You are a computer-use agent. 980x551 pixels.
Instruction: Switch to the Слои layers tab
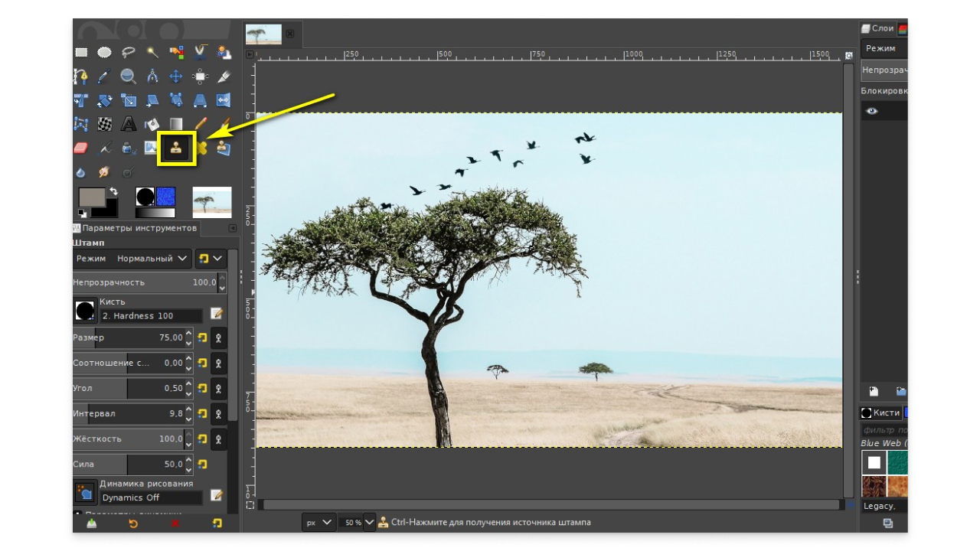[877, 28]
